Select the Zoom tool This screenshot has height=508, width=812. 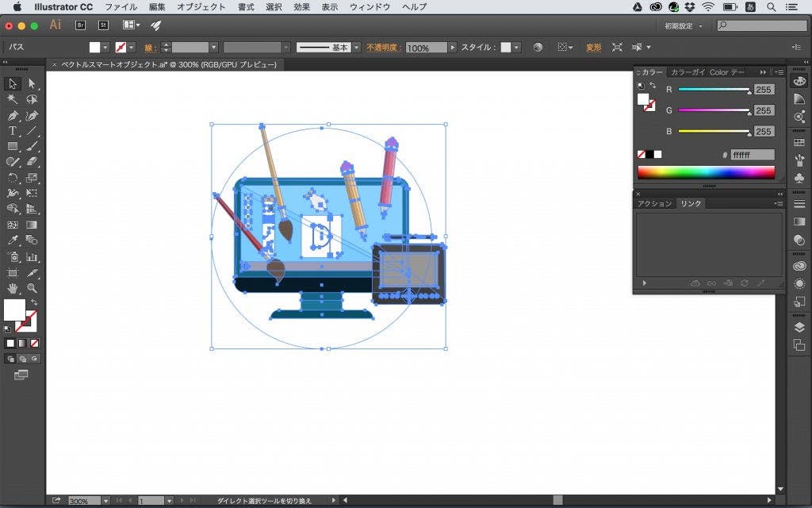point(32,288)
